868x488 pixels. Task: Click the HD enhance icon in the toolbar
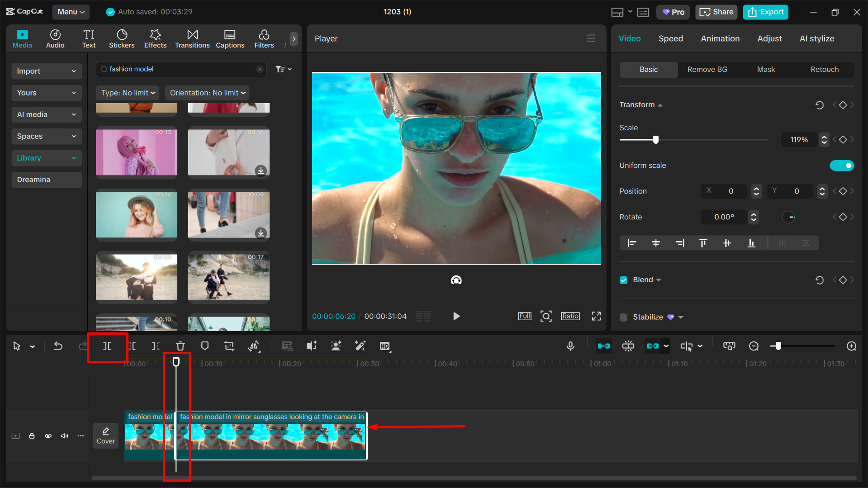pos(385,346)
